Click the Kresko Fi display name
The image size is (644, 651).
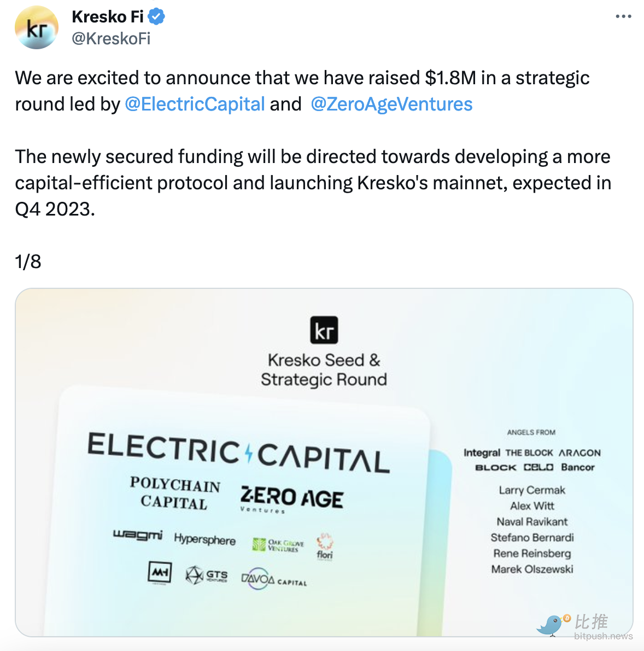coord(107,17)
